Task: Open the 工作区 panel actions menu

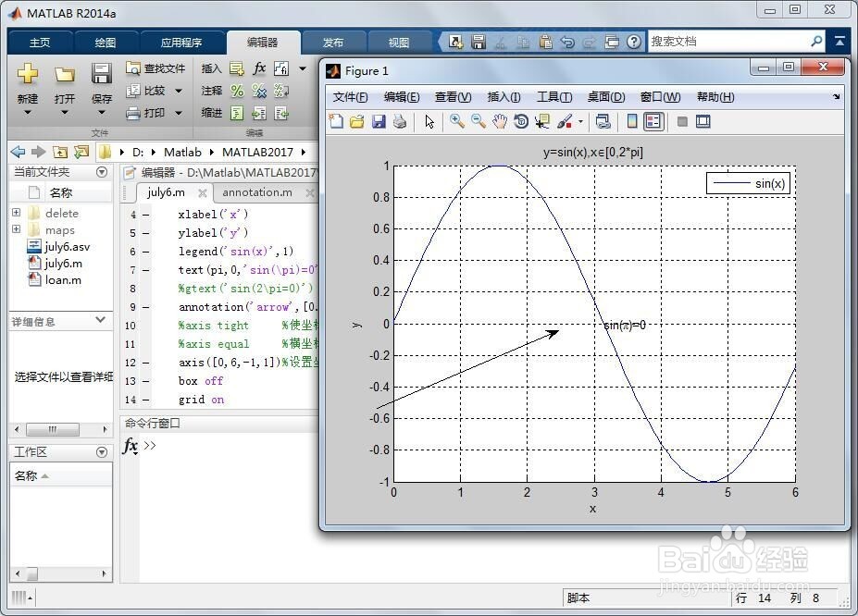Action: pos(101,452)
